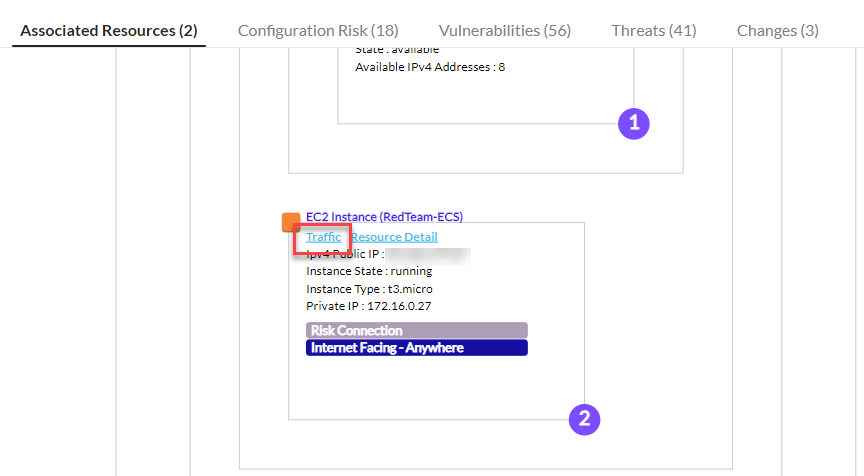
Task: Click the Instance State running line
Action: coord(369,271)
